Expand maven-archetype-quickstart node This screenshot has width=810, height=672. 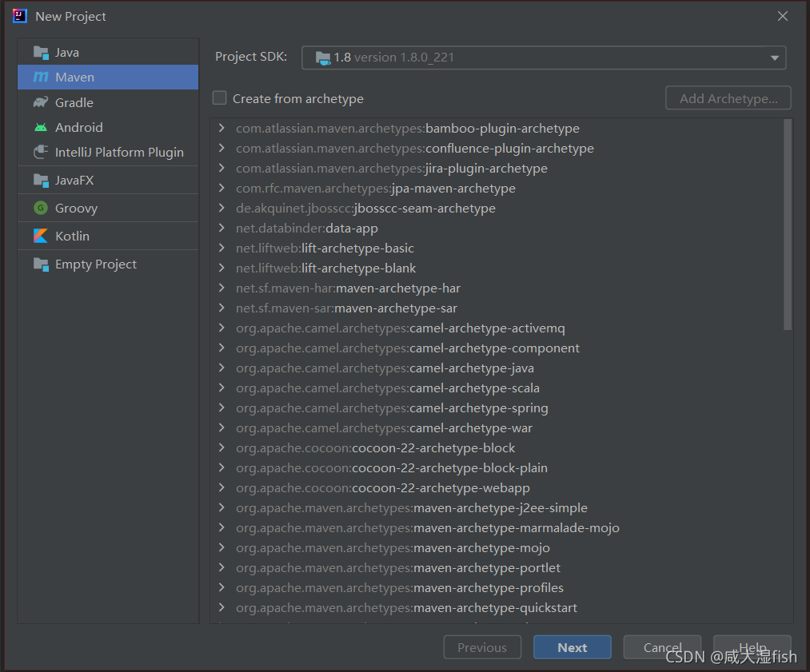pos(221,607)
